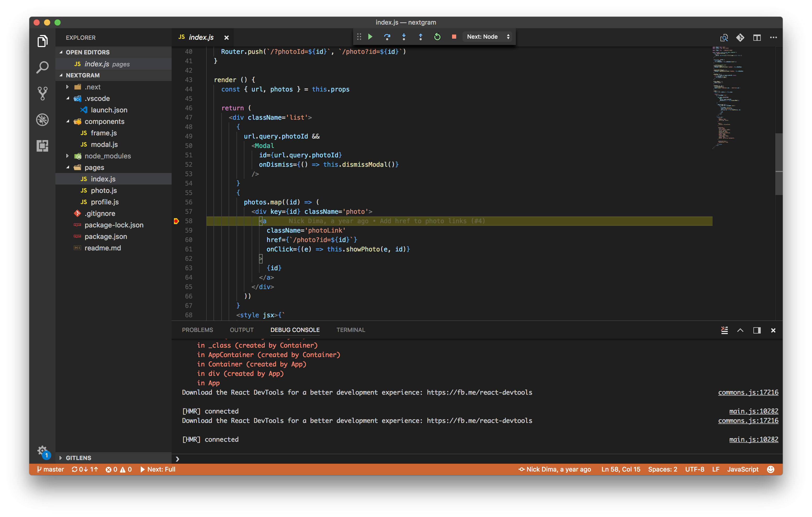The width and height of the screenshot is (812, 517).
Task: Close the index.js editor tab
Action: pyautogui.click(x=227, y=37)
